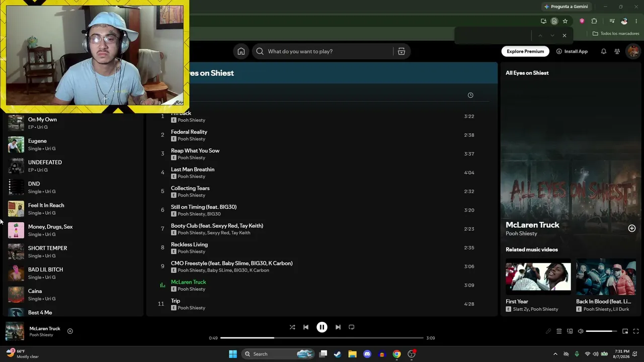The width and height of the screenshot is (644, 362).
Task: Show hidden system tray icons
Action: [555, 354]
